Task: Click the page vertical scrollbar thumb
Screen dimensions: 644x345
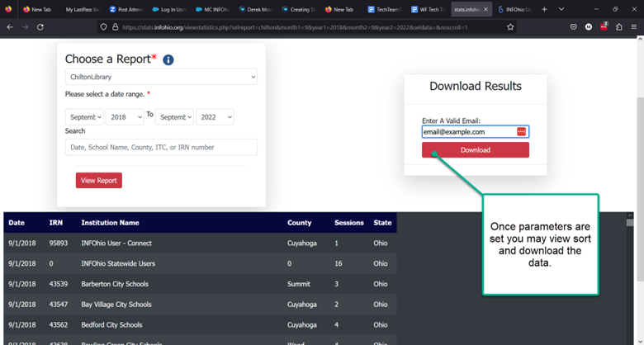Action: 640,189
